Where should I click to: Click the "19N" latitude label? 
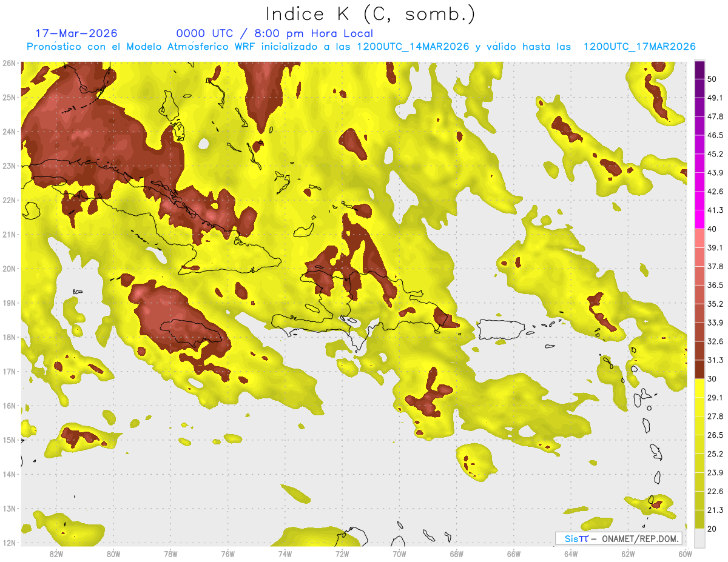point(9,303)
